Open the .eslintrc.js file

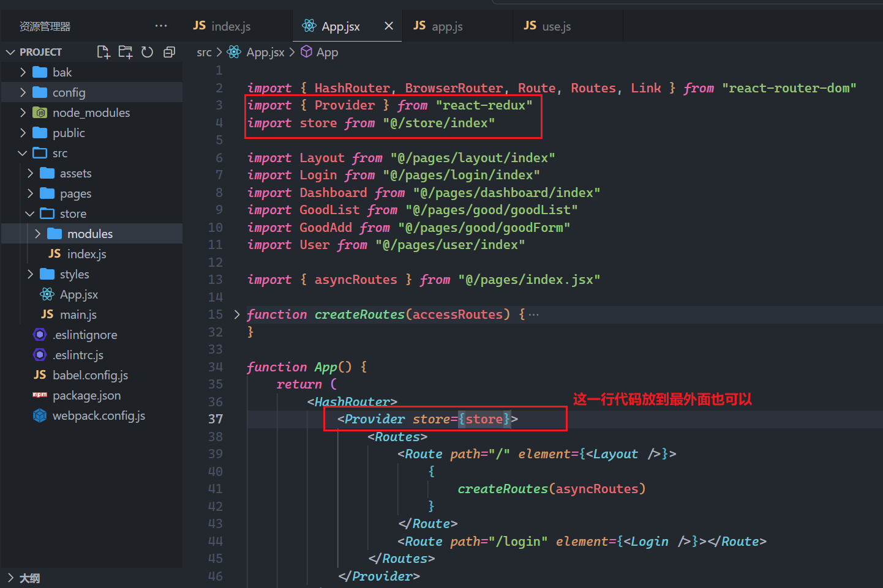click(x=92, y=355)
